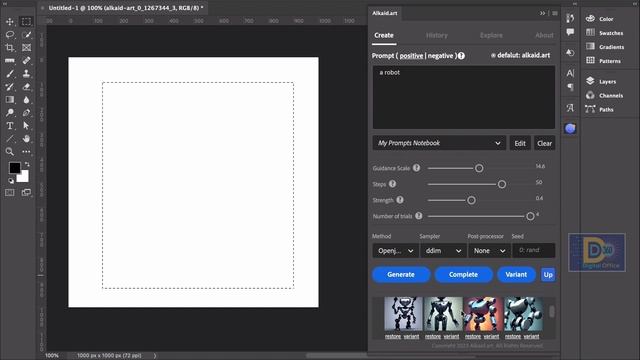Select the Lasso tool

click(x=10, y=35)
